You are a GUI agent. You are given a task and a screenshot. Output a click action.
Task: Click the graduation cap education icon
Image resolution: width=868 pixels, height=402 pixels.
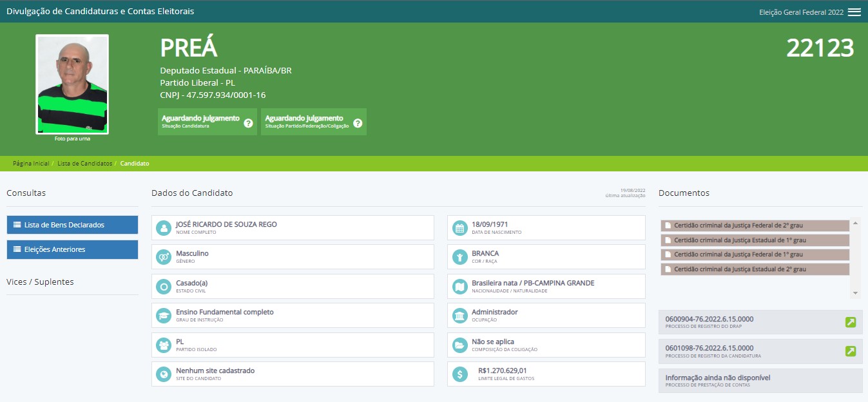click(164, 315)
